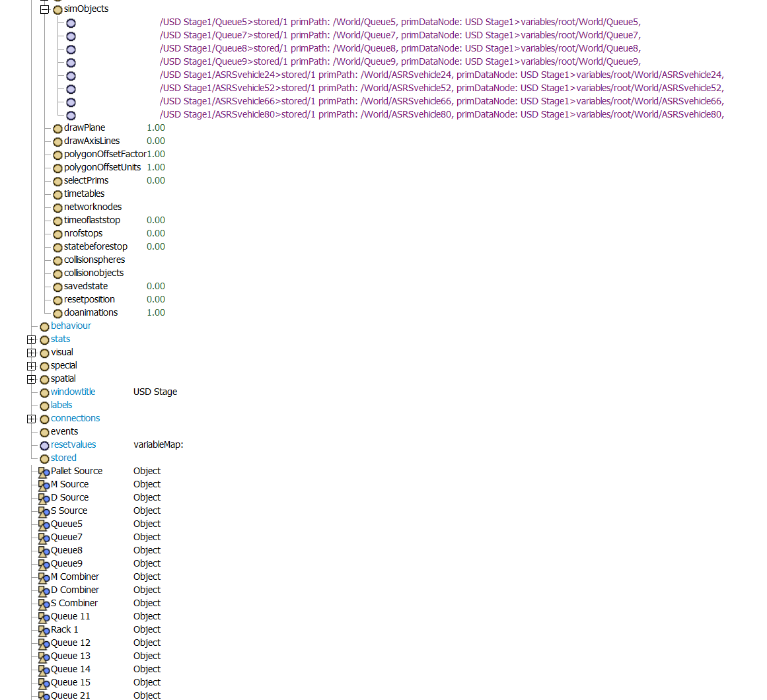The image size is (767, 700).
Task: Click the Rack 1 object icon
Action: [x=44, y=630]
